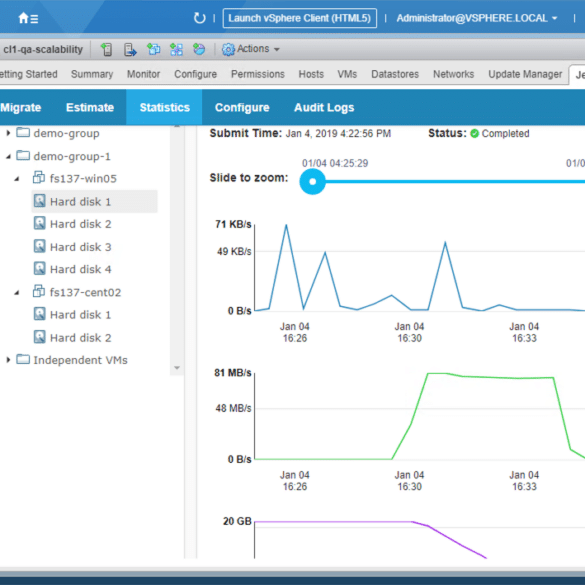Click the Submit Time value text

point(338,134)
